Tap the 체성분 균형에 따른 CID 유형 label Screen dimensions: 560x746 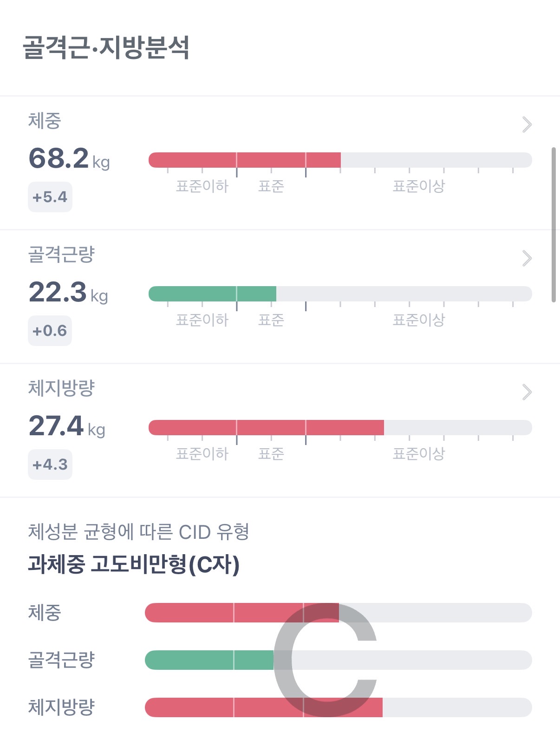(138, 532)
